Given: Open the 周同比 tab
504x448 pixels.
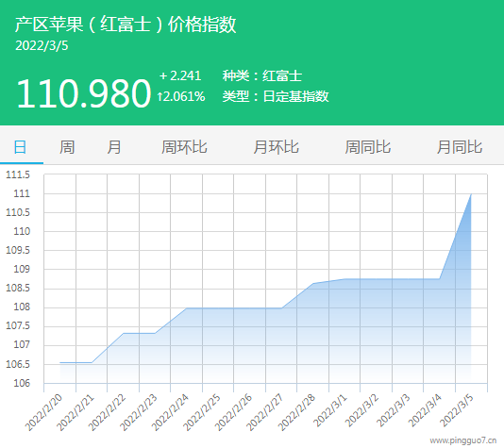Looking at the screenshot, I should tap(368, 147).
